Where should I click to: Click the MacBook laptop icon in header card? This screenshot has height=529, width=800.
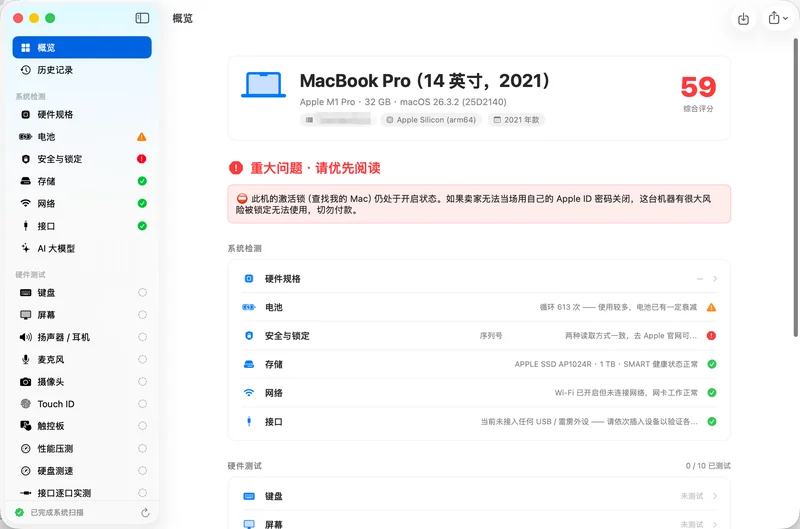point(263,85)
